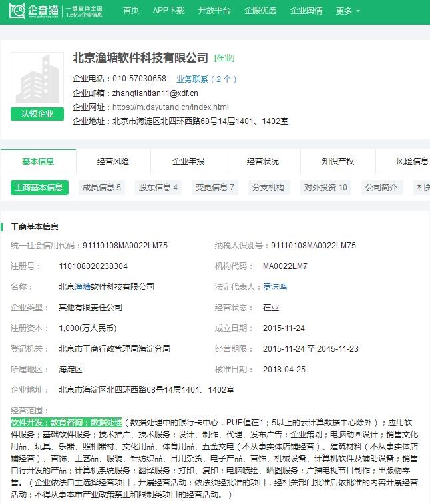Click the 纳税人识别号 value 91110108MA0022LM75
The width and height of the screenshot is (430, 504).
tap(314, 246)
